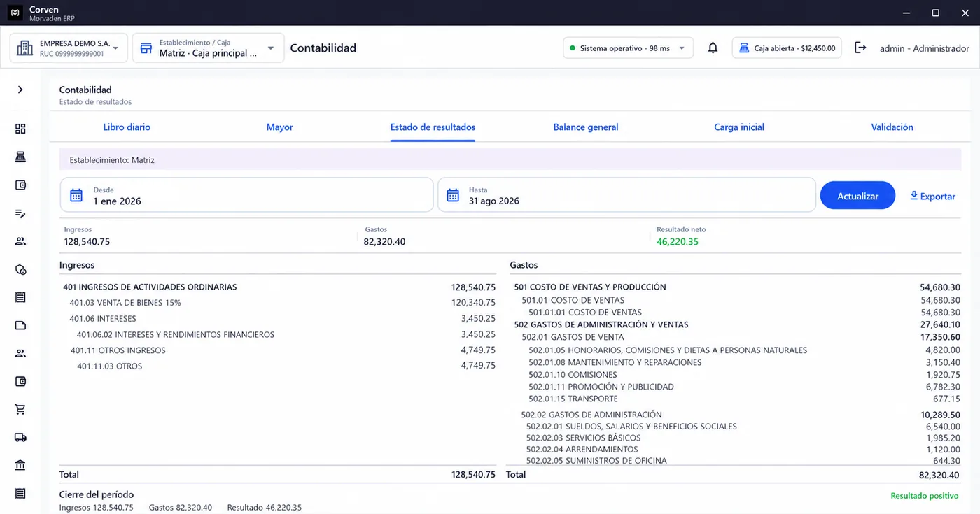
Task: Click the Resultado neto value 46,220.35
Action: click(x=678, y=242)
